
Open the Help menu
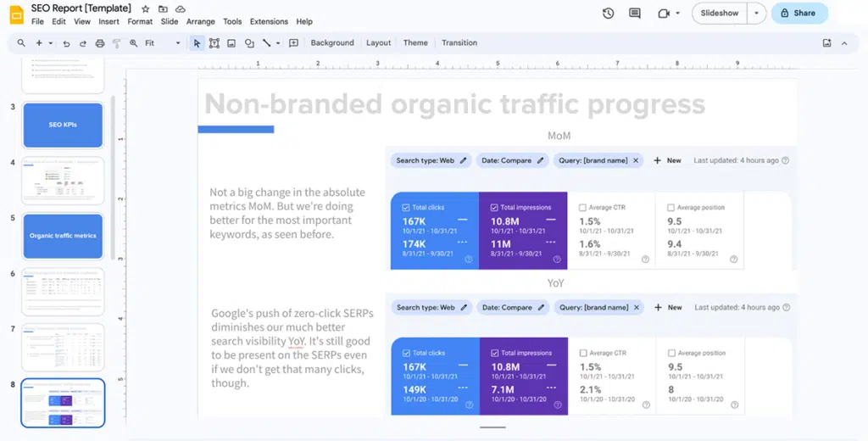point(304,21)
